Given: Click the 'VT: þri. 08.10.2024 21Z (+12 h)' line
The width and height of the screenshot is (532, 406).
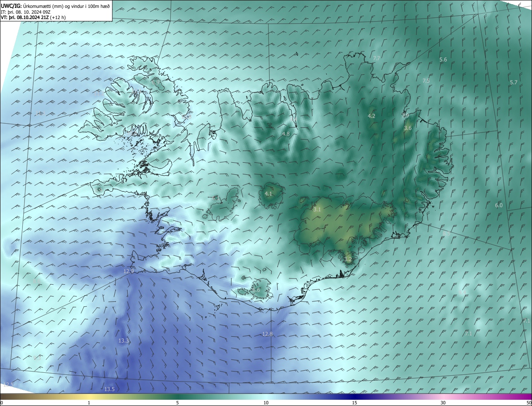Looking at the screenshot, I should click(x=33, y=17).
